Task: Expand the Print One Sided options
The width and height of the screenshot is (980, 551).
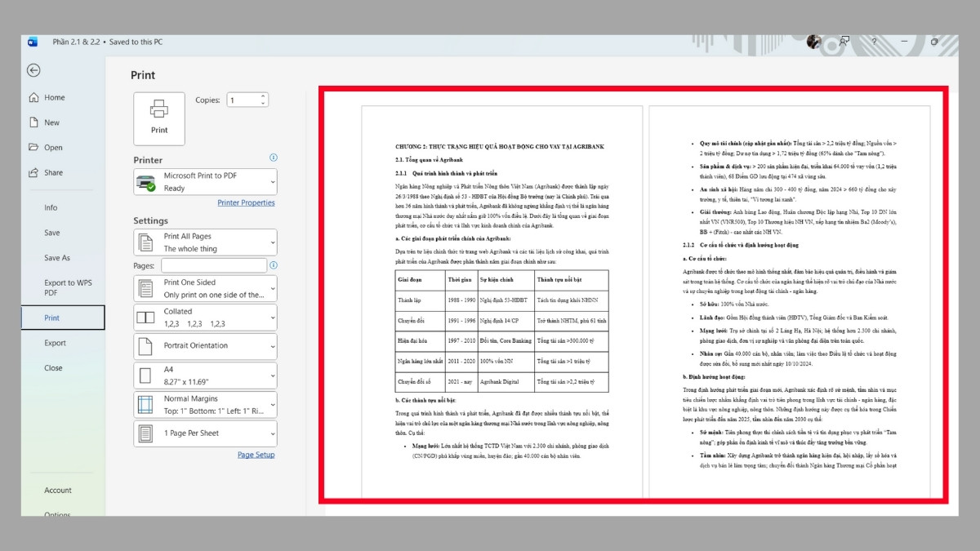Action: pos(204,289)
